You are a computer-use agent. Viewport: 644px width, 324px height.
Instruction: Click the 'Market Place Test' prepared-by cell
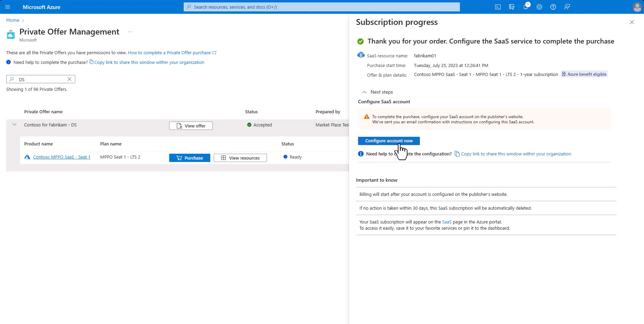[332, 125]
